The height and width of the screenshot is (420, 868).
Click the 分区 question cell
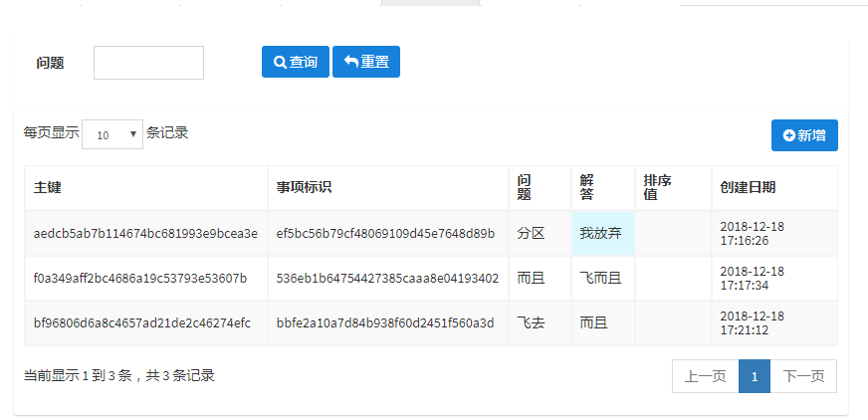tap(540, 234)
